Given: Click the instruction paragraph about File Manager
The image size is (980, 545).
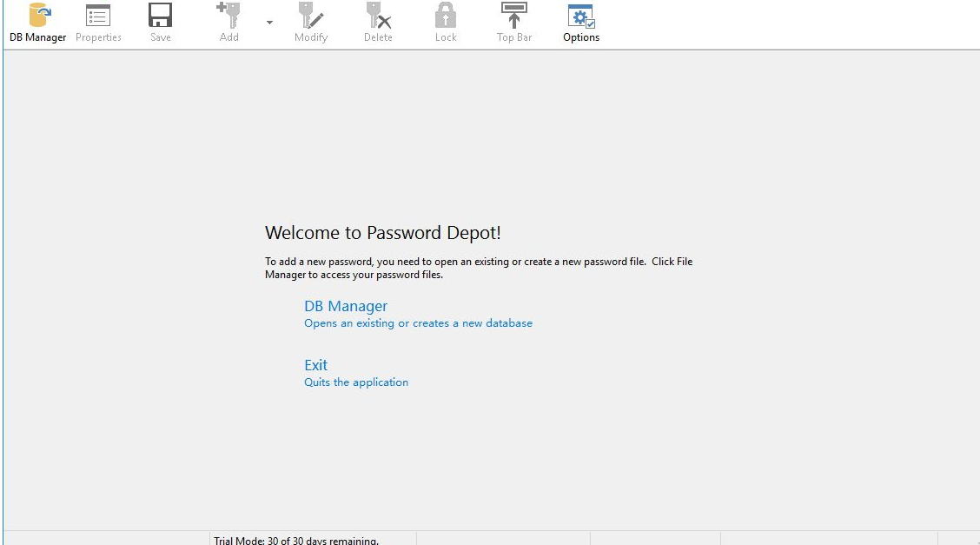Looking at the screenshot, I should [x=478, y=268].
